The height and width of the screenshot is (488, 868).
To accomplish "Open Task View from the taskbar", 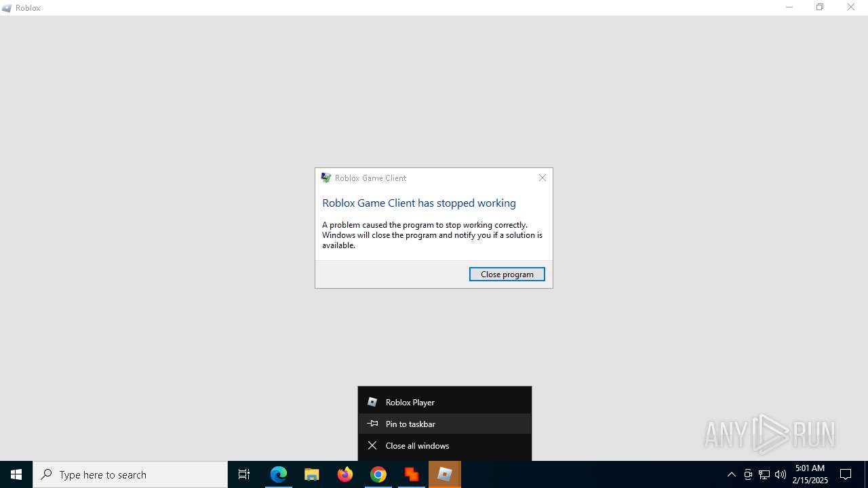I will point(244,474).
